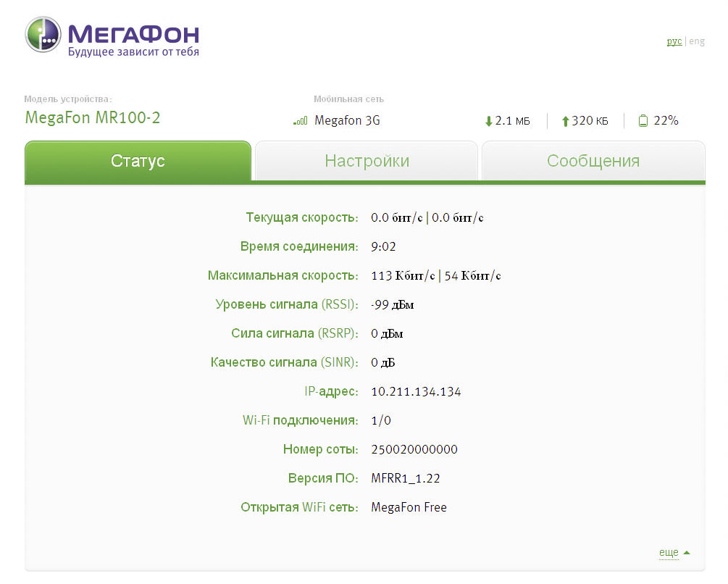Click the signal strength bars icon

click(x=301, y=121)
